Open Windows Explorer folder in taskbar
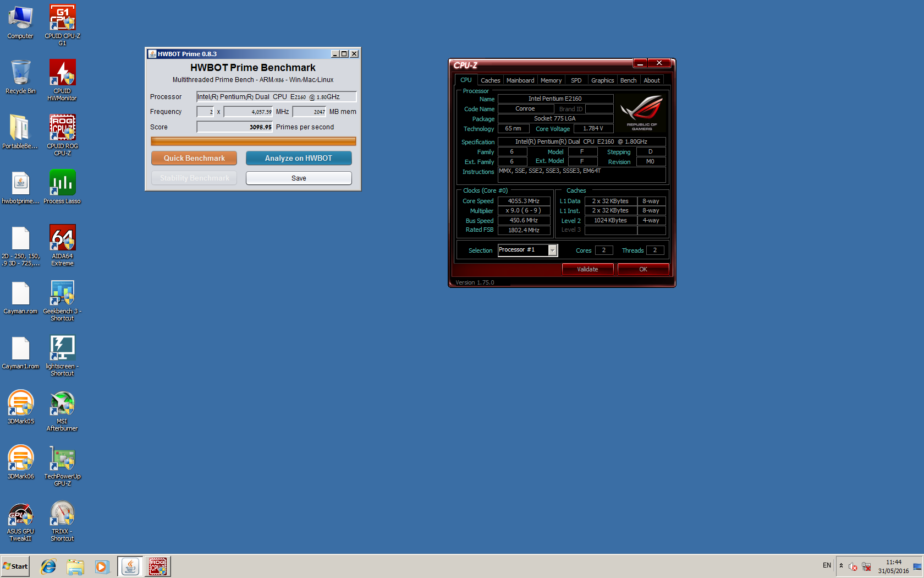Screen dimensions: 924x578 click(x=75, y=566)
